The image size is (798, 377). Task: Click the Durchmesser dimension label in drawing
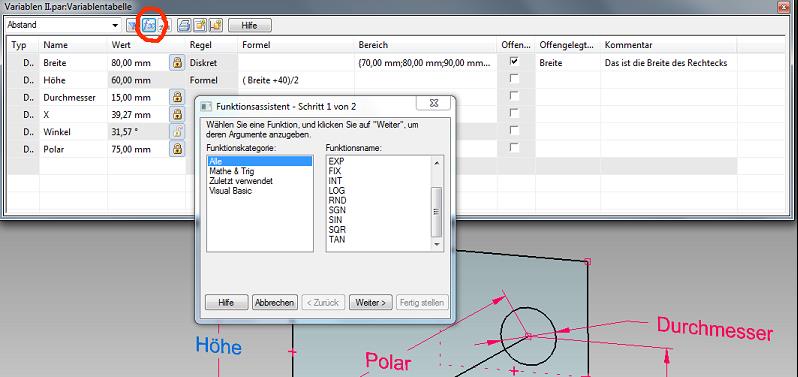pyautogui.click(x=715, y=329)
